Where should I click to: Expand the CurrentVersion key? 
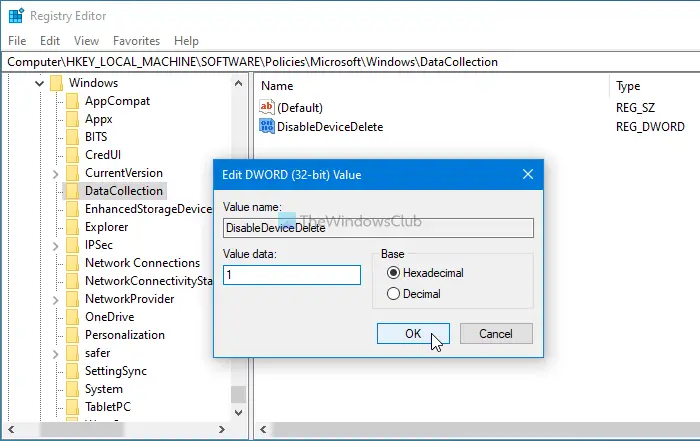(55, 174)
